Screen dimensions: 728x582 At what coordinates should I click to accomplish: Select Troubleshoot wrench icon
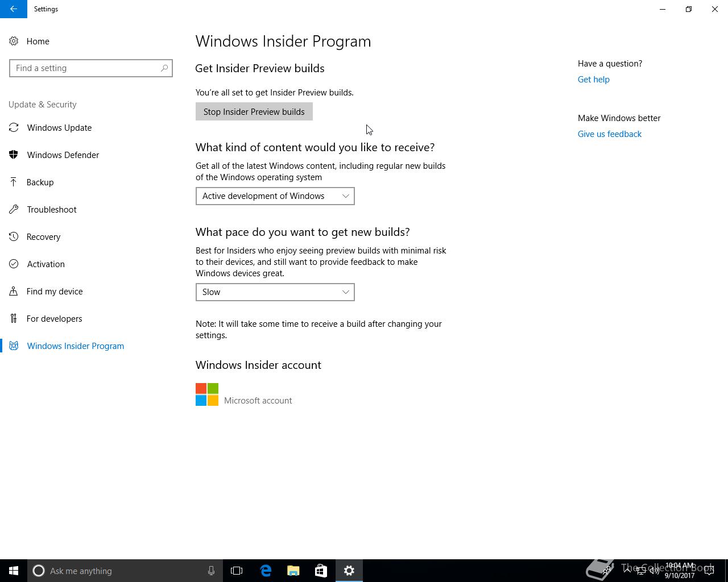click(14, 209)
